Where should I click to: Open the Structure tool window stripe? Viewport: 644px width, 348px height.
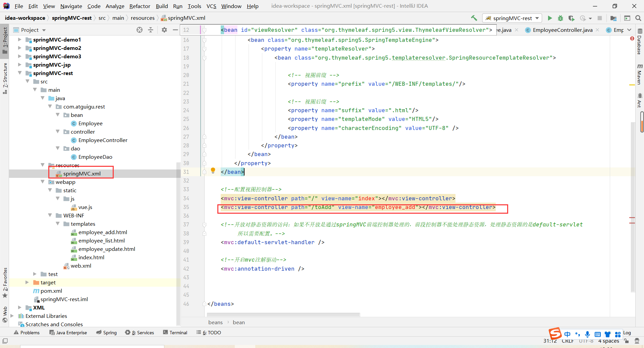coord(5,78)
